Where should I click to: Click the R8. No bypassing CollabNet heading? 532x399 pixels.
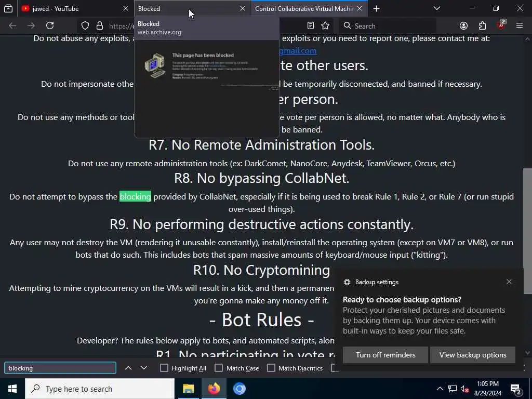pyautogui.click(x=261, y=178)
